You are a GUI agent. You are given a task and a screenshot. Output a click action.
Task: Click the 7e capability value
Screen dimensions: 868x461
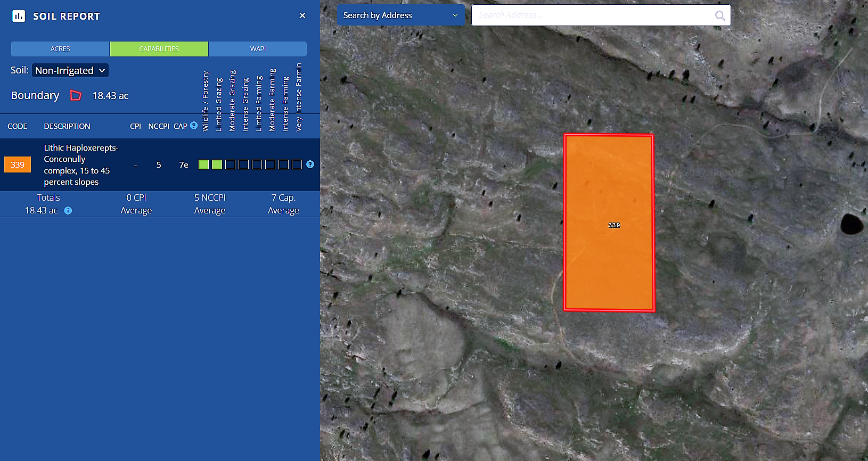[184, 165]
